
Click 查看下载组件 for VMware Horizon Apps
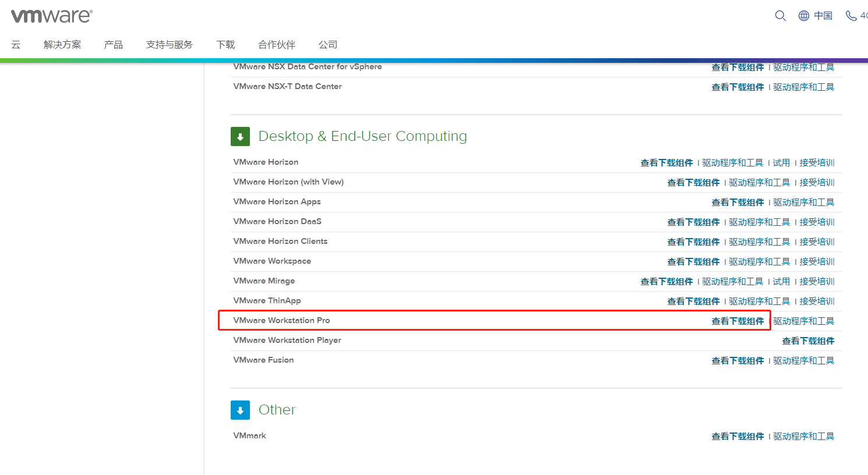[738, 202]
